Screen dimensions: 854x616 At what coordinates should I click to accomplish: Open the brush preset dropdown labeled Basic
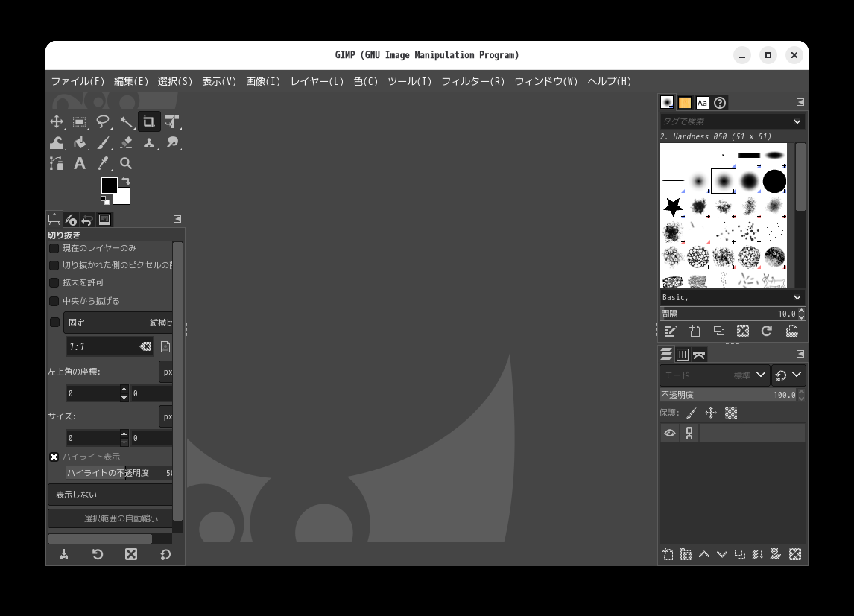(731, 297)
